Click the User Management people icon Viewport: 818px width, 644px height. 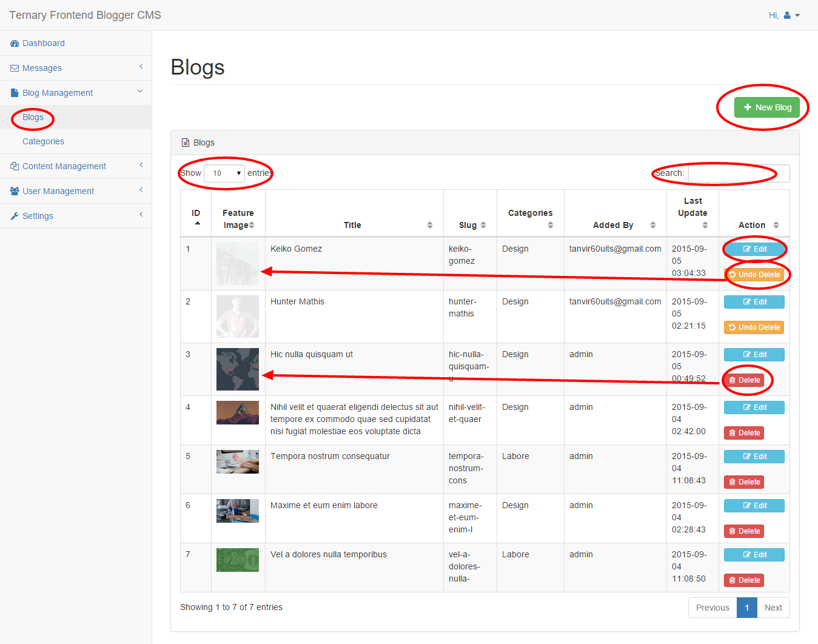(x=15, y=191)
